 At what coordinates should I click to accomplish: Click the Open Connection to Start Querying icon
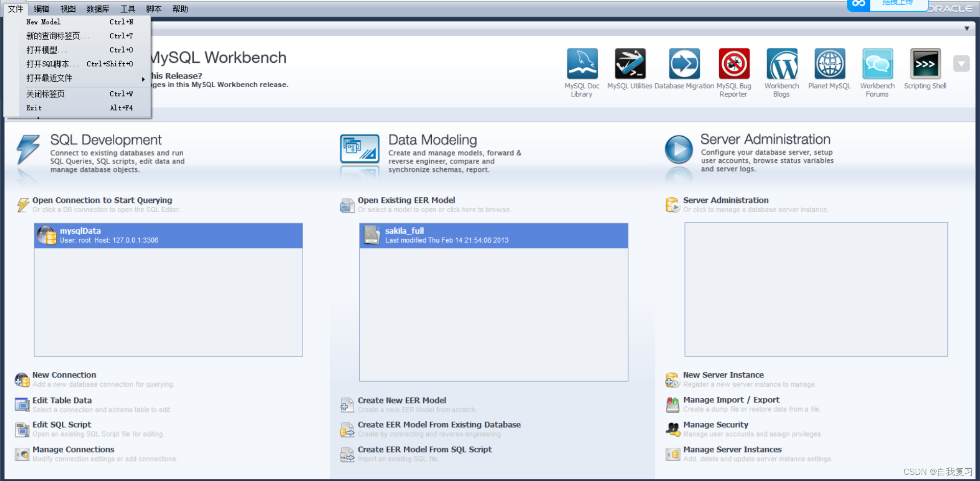(x=23, y=205)
